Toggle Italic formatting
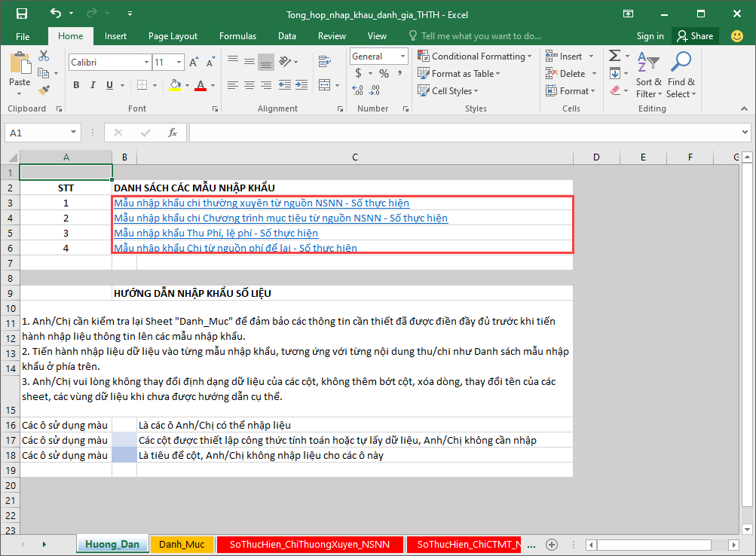The image size is (756, 556). pyautogui.click(x=93, y=85)
